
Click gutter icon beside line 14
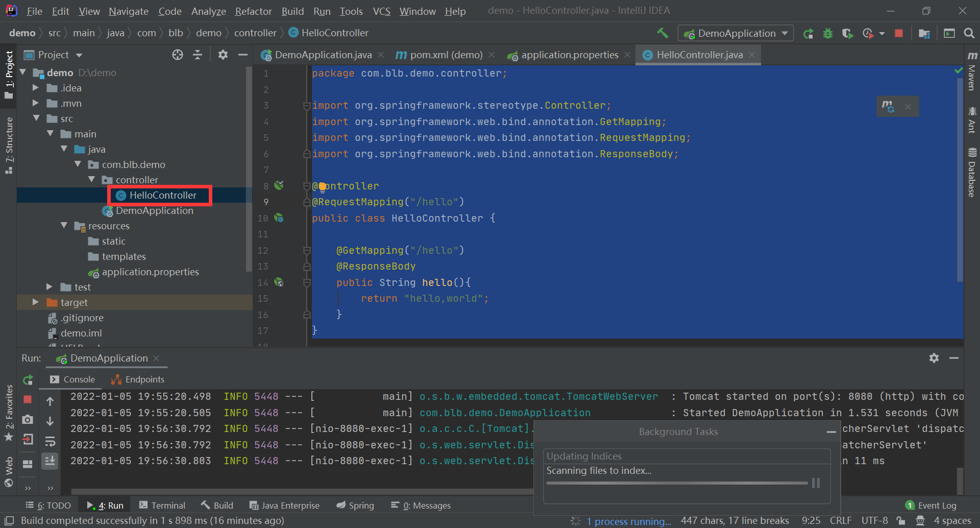279,282
